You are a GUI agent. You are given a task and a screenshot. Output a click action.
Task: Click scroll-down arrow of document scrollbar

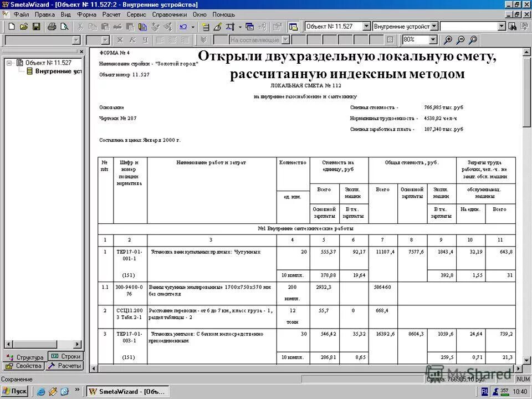[526, 360]
